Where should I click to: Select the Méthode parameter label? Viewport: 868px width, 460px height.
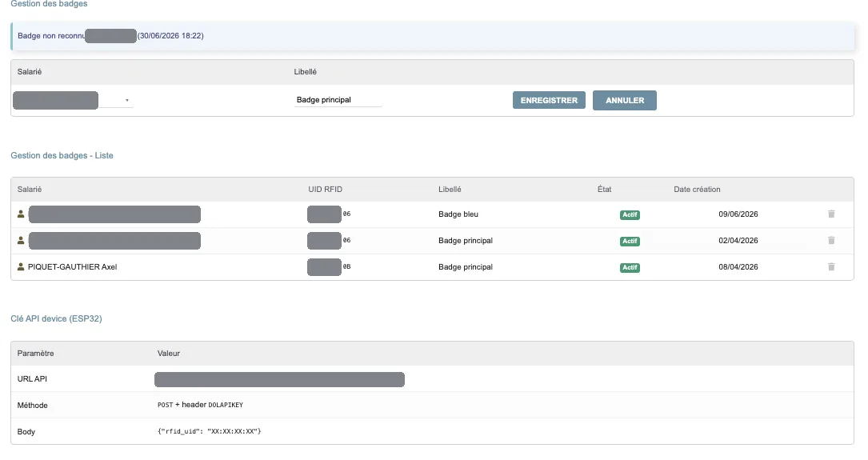point(32,405)
